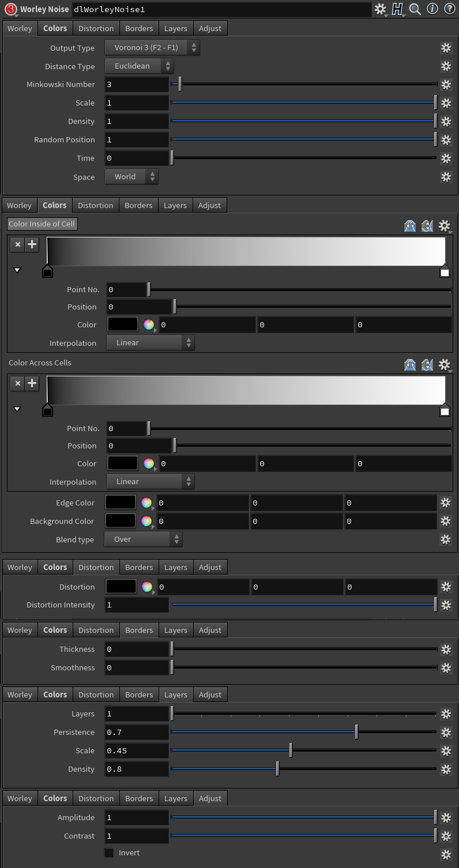Open the gear menu beside the node name
The height and width of the screenshot is (868, 459).
380,9
